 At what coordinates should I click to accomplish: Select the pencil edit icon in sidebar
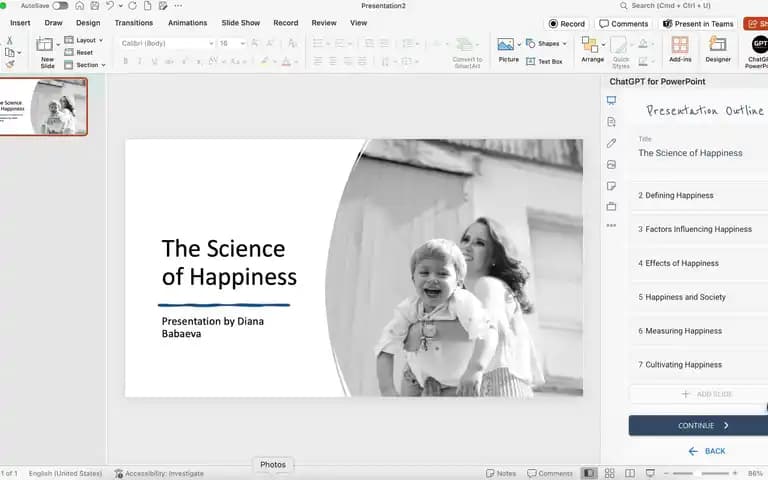pos(611,143)
